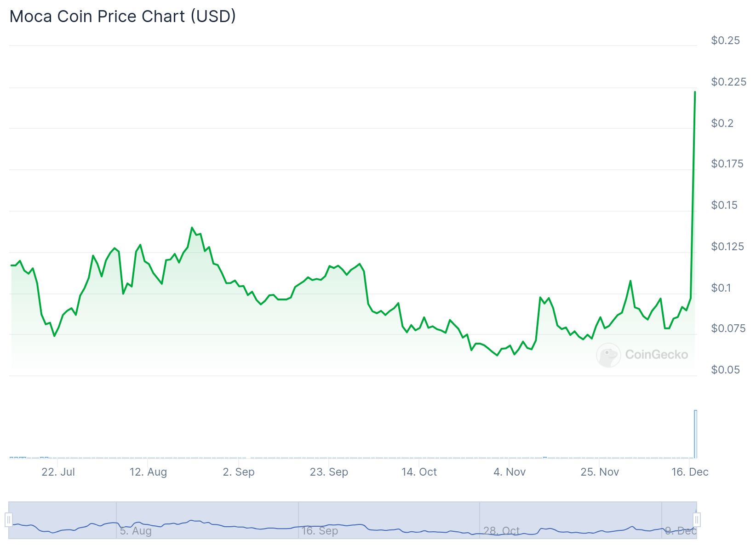Image resolution: width=756 pixels, height=552 pixels.
Task: Click the $0.25 price axis label
Action: pos(725,40)
